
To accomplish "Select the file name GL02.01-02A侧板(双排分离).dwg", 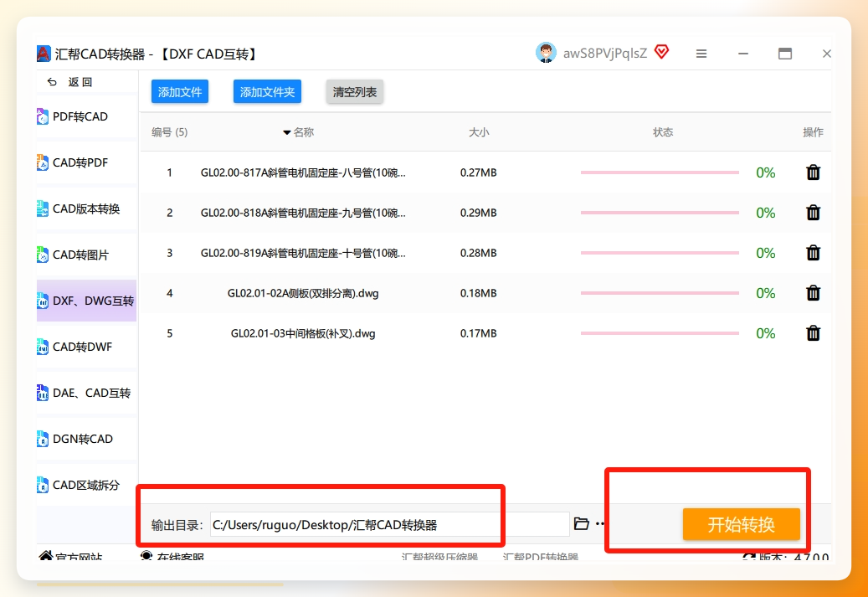I will 303,294.
